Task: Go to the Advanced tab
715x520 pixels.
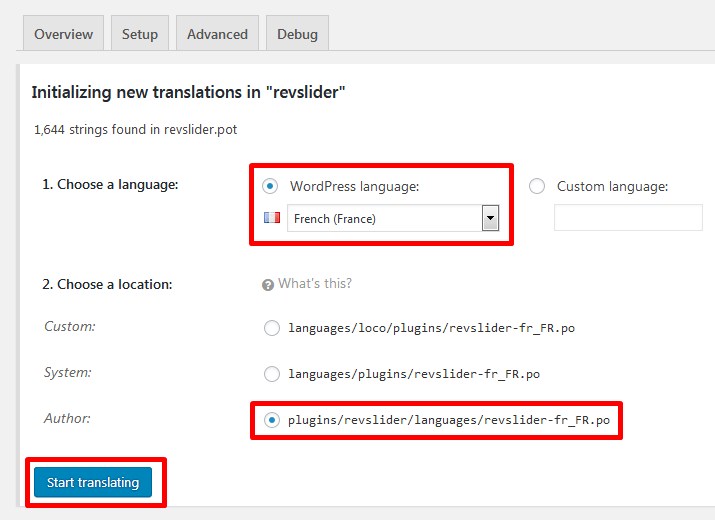Action: pos(218,33)
